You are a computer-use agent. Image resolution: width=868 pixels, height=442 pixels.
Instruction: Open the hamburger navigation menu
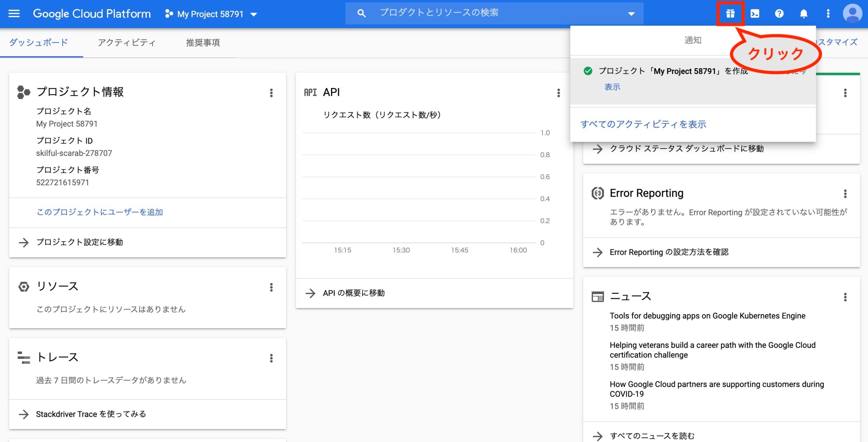(x=14, y=14)
